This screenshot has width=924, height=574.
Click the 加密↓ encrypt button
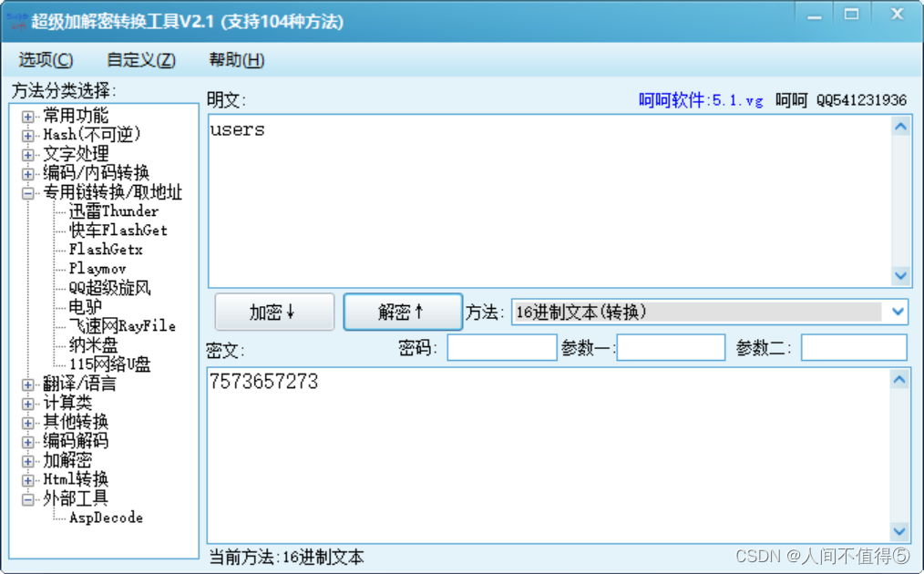[274, 312]
